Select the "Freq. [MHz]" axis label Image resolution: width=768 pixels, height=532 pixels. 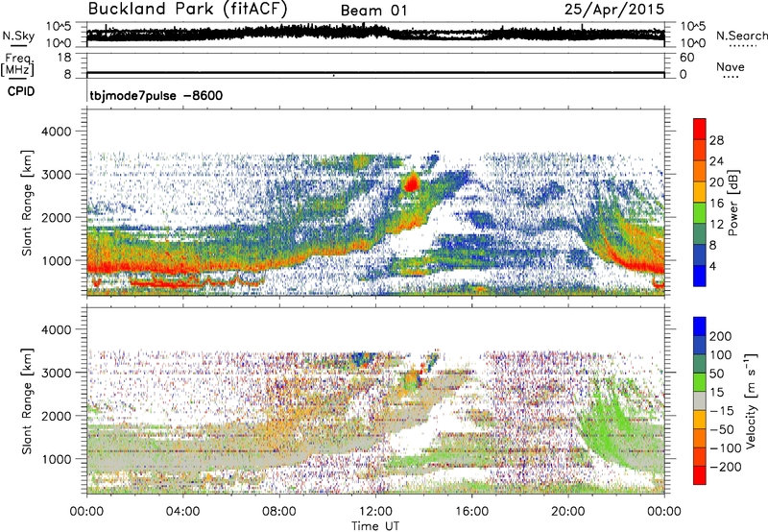pos(17,64)
